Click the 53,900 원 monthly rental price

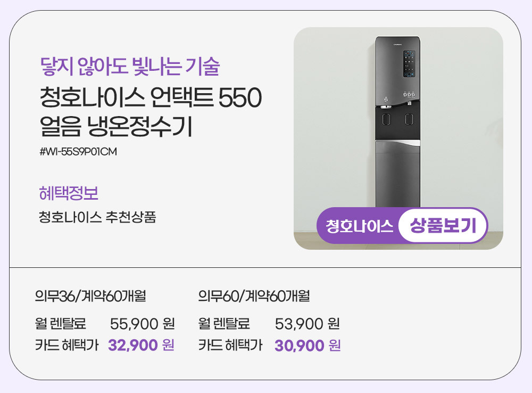[307, 323]
